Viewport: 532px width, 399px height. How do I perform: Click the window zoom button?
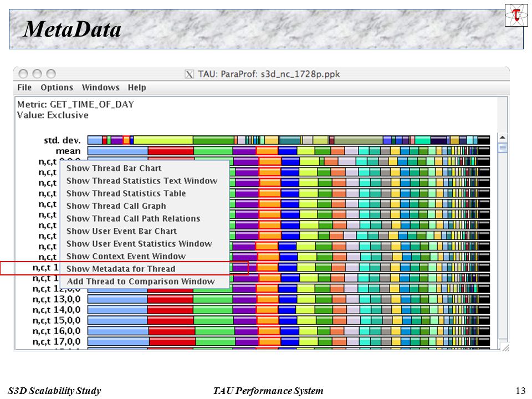point(51,74)
